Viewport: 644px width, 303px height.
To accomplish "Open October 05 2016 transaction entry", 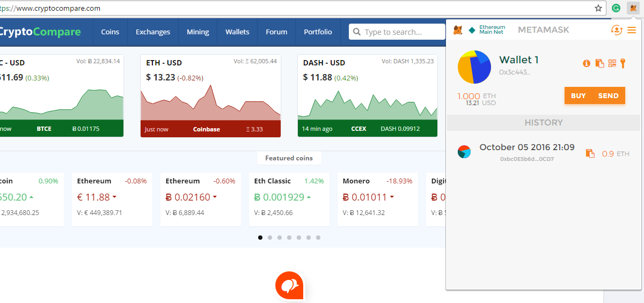I will pos(543,153).
